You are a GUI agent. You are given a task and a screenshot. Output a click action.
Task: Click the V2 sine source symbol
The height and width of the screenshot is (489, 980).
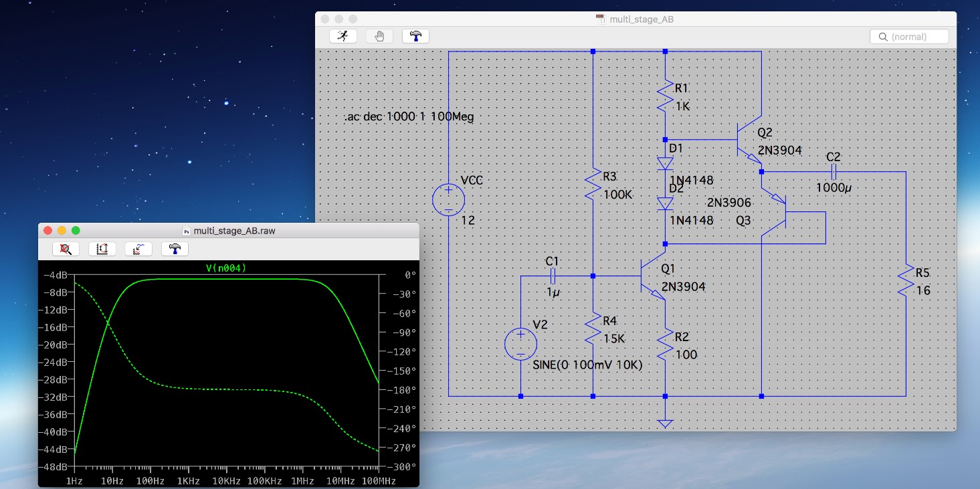(520, 344)
